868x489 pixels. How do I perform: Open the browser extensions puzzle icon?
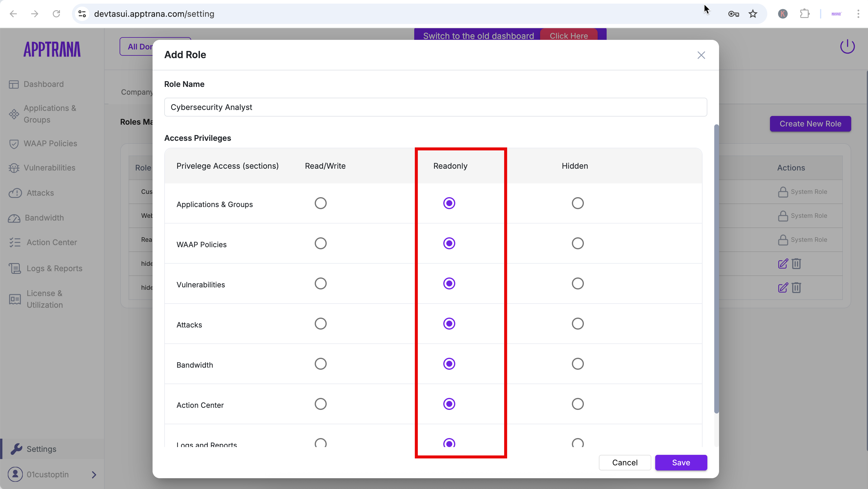coord(804,14)
